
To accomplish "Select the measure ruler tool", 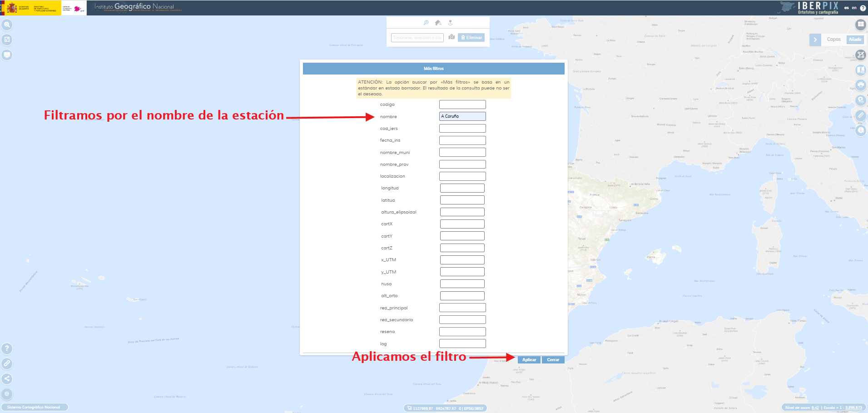I will (x=860, y=115).
